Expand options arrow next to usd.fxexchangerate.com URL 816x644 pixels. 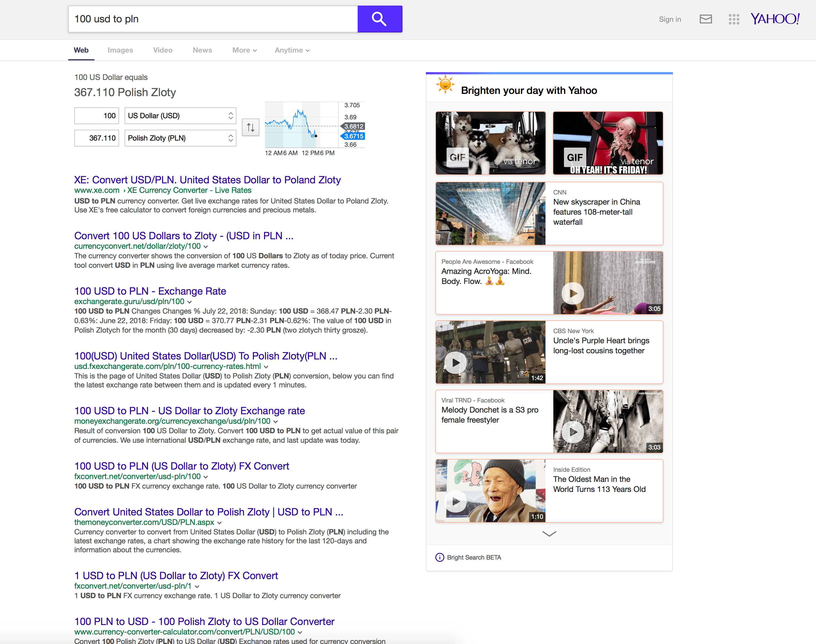point(266,367)
